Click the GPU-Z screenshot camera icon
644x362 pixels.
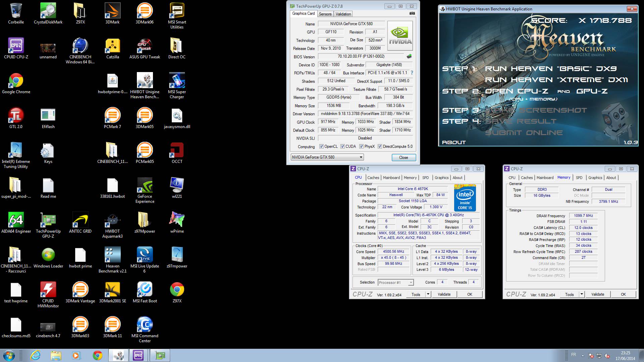[x=412, y=13]
